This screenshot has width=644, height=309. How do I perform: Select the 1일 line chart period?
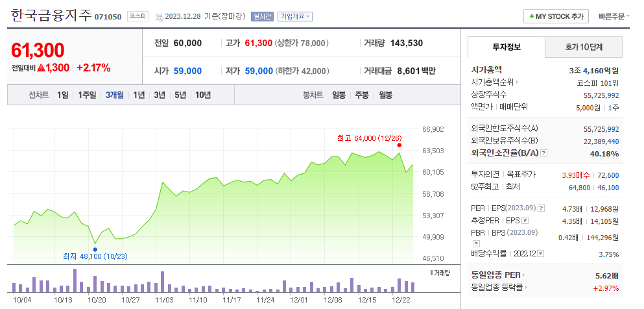coord(63,95)
